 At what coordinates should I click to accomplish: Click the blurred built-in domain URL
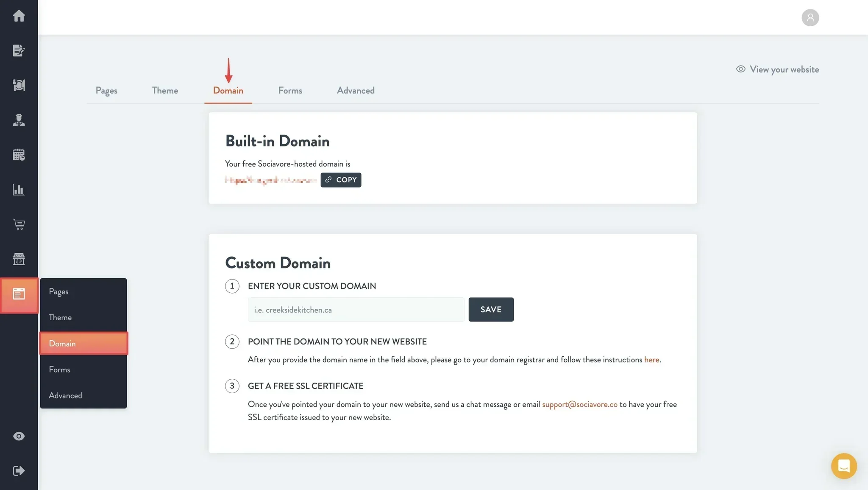(x=271, y=180)
